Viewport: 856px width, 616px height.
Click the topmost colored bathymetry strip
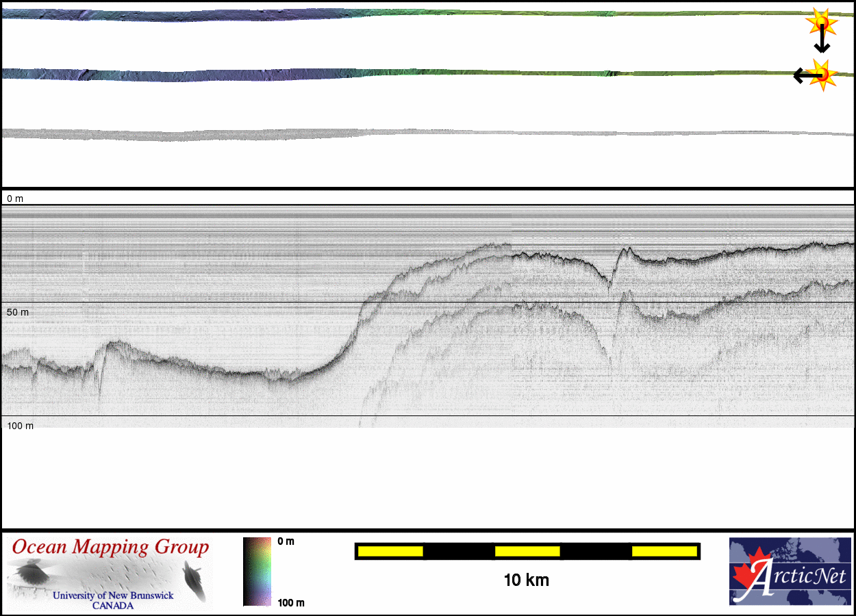pyautogui.click(x=411, y=14)
